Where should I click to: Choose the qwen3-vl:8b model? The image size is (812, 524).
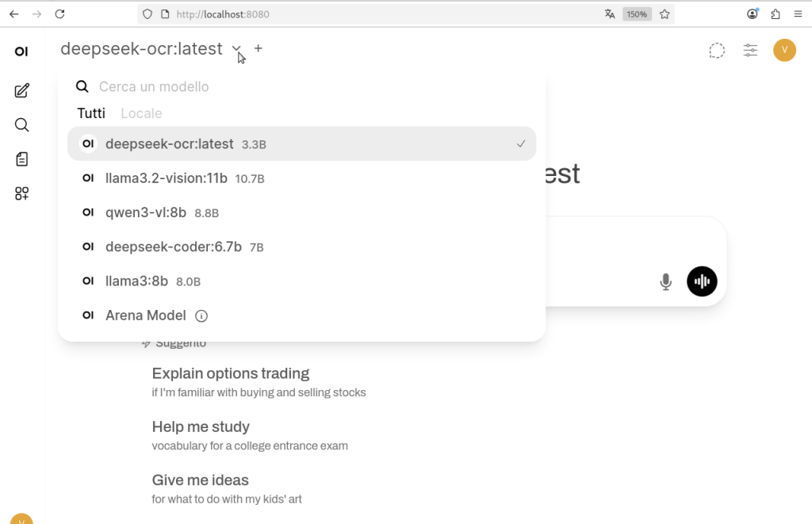(x=146, y=212)
